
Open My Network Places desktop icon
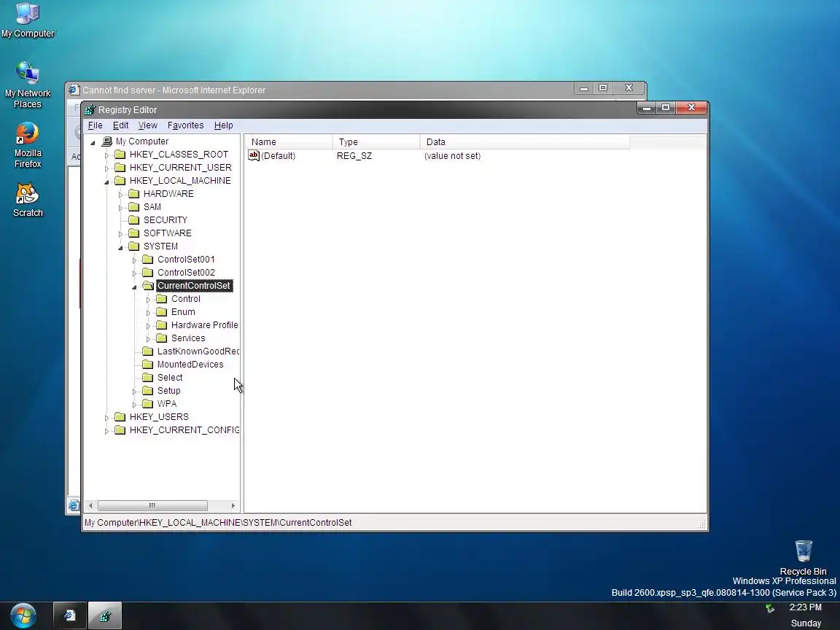tap(27, 85)
